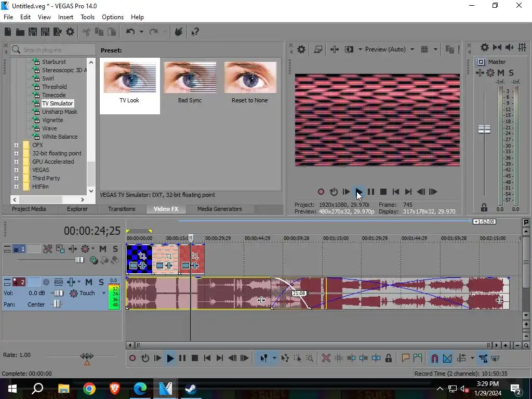Toggle the Enable Snapping magnet icon
Viewport: 532px width, 399px height.
coord(435,358)
